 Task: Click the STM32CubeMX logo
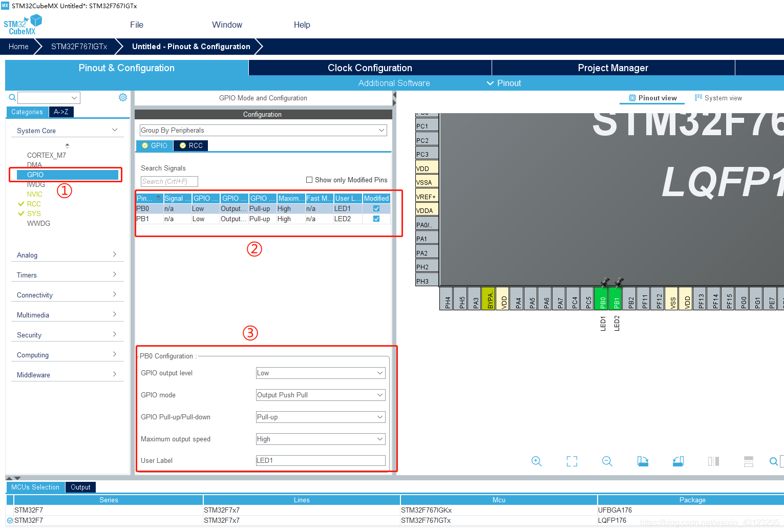(x=23, y=25)
